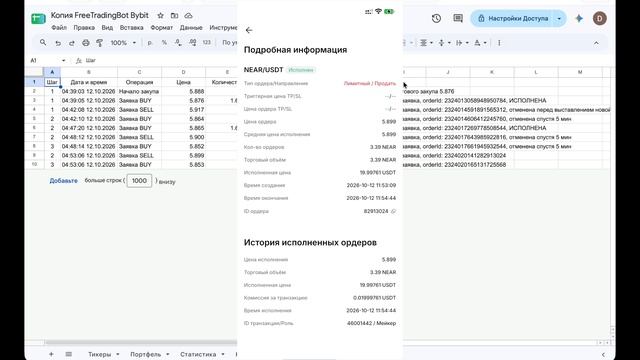This screenshot has height=360, width=640.
Task: Click the Настройки Доступа button
Action: 513,18
